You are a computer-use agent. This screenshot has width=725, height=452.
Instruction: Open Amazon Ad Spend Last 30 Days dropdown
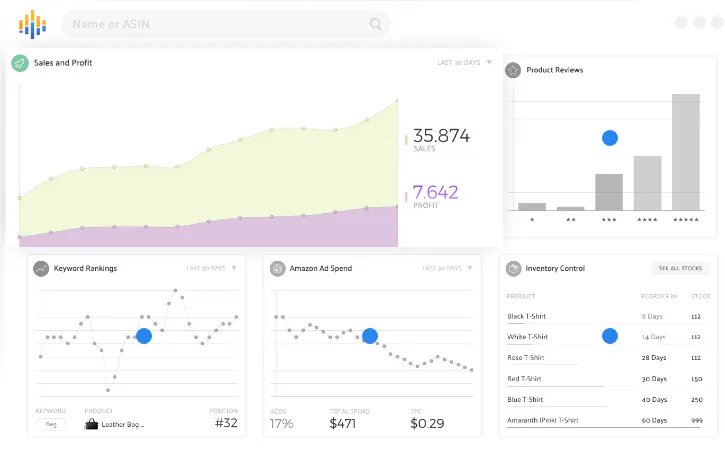coord(447,268)
